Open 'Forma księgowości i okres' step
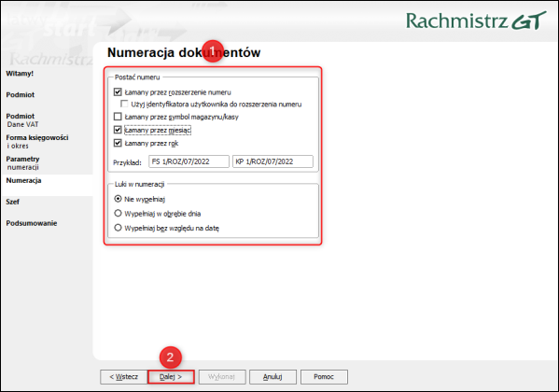This screenshot has height=392, width=559. (x=37, y=142)
